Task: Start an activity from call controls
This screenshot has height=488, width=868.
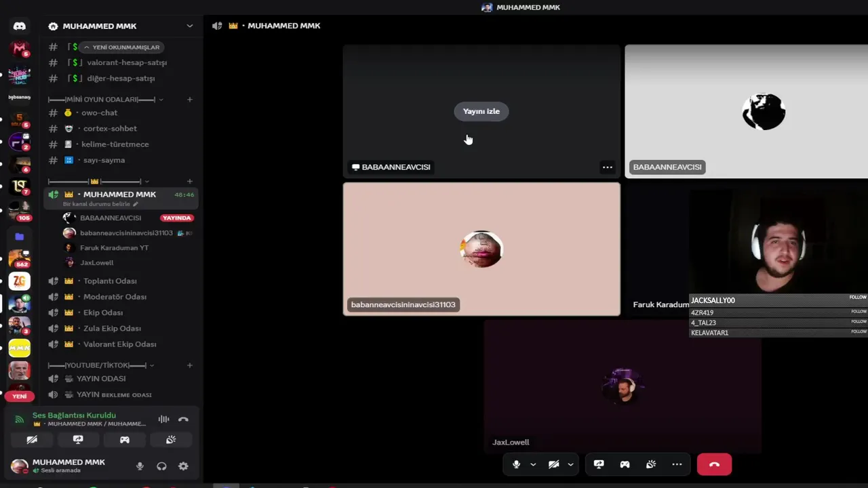Action: (x=625, y=464)
